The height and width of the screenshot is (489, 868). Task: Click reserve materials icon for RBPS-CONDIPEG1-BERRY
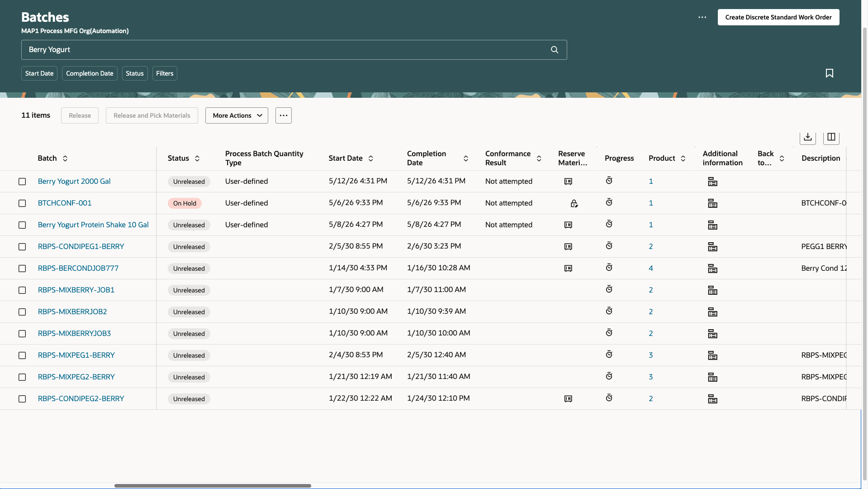pos(568,247)
